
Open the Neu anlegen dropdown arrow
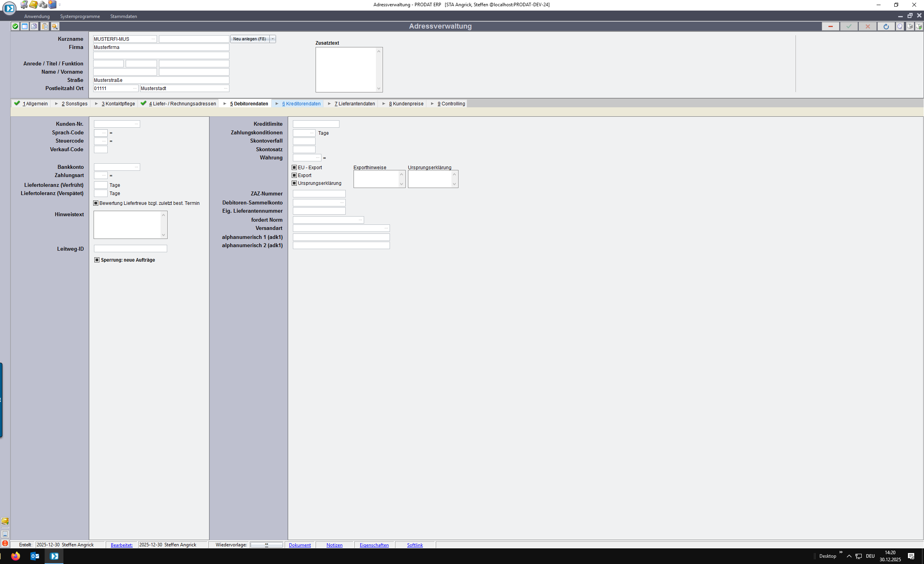(x=273, y=39)
